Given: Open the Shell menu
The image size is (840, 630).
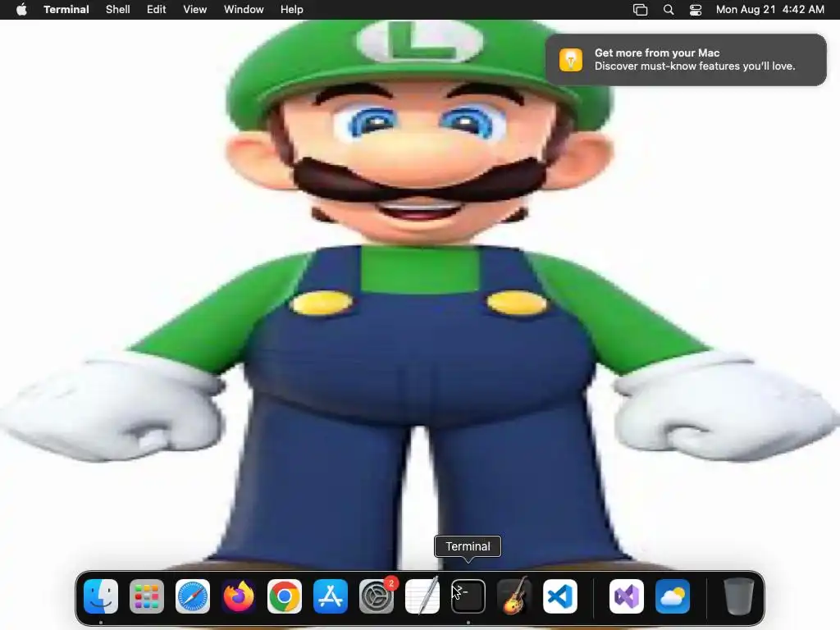Looking at the screenshot, I should tap(118, 9).
